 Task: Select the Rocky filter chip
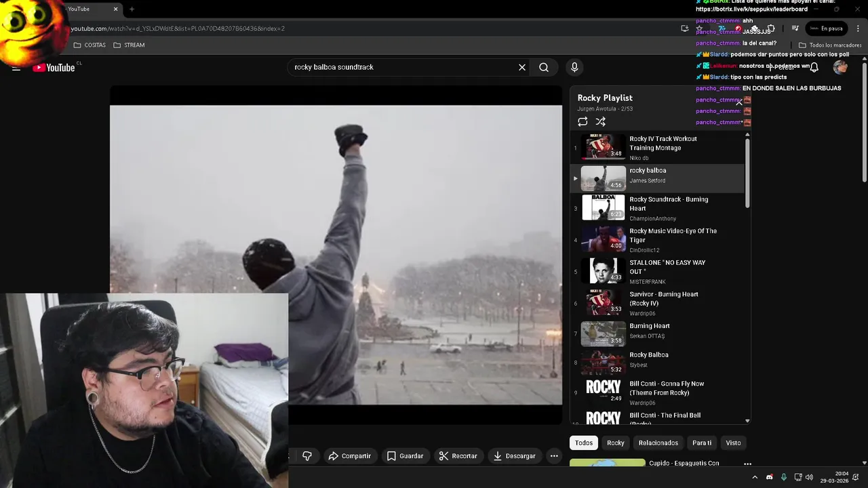click(x=616, y=443)
